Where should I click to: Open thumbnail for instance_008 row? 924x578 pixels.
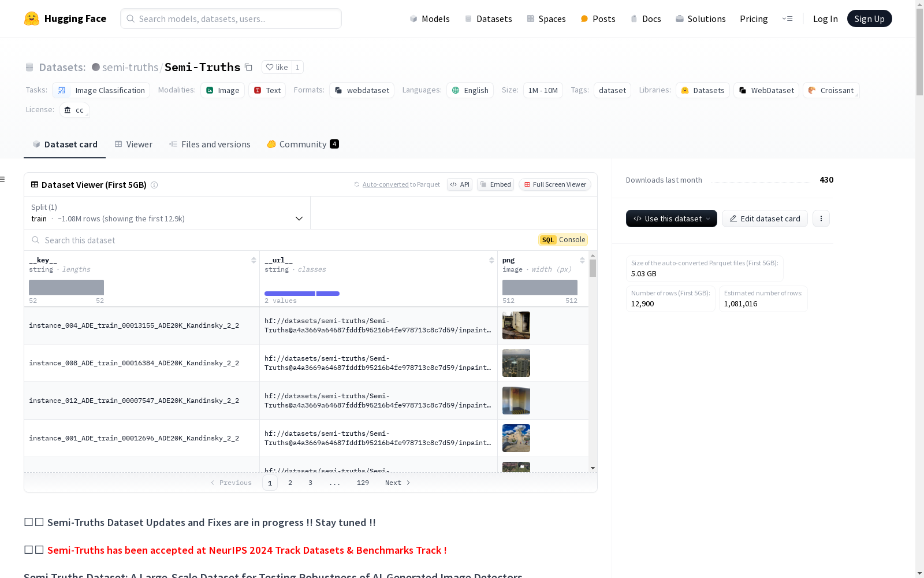click(x=516, y=363)
